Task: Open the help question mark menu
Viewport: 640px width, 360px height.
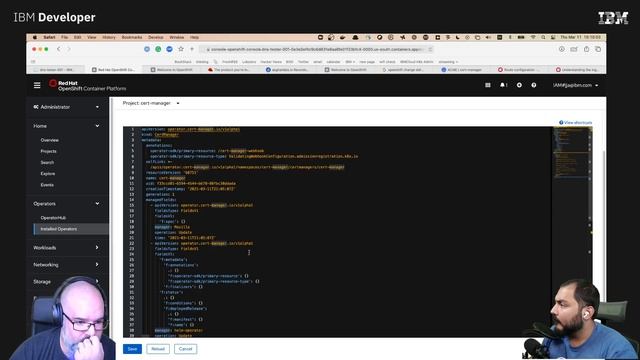Action: click(534, 85)
